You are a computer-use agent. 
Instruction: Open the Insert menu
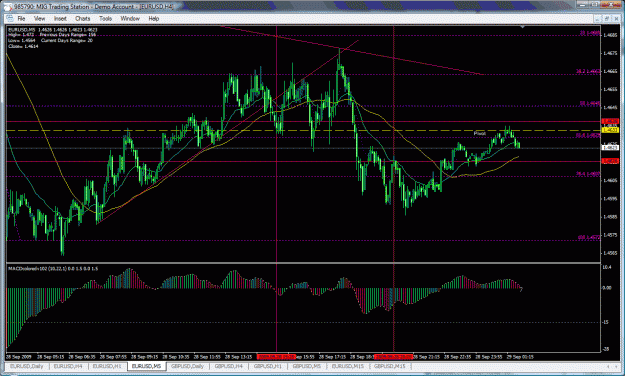click(x=60, y=18)
